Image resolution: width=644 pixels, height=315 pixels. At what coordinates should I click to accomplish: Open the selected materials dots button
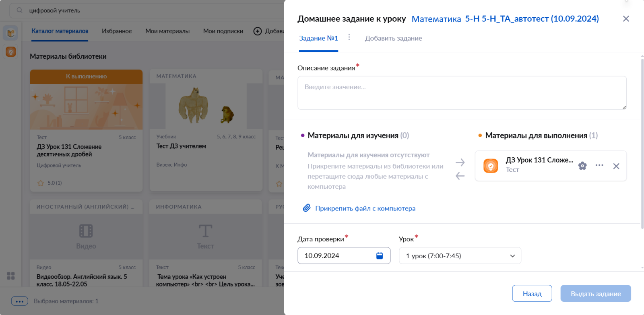20,301
